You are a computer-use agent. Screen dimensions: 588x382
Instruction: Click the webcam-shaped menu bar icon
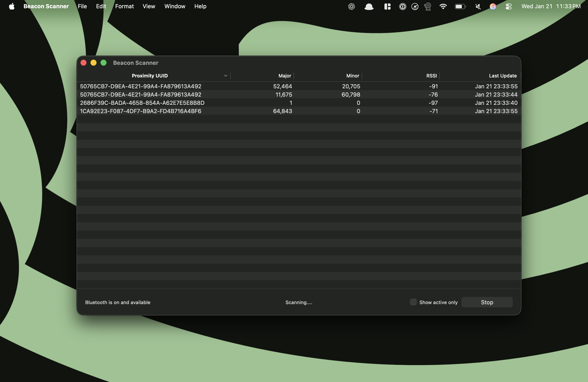[x=428, y=7]
